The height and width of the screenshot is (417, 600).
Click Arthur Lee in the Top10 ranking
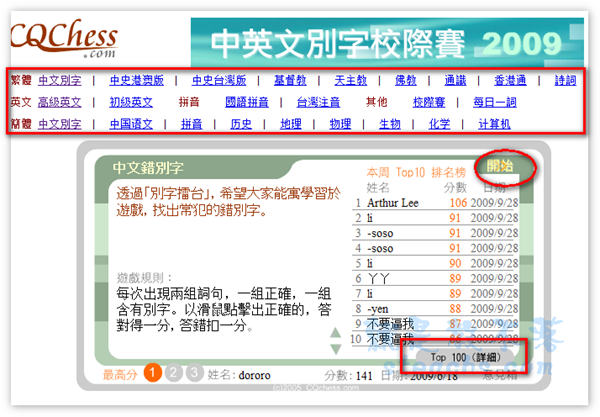coord(394,202)
